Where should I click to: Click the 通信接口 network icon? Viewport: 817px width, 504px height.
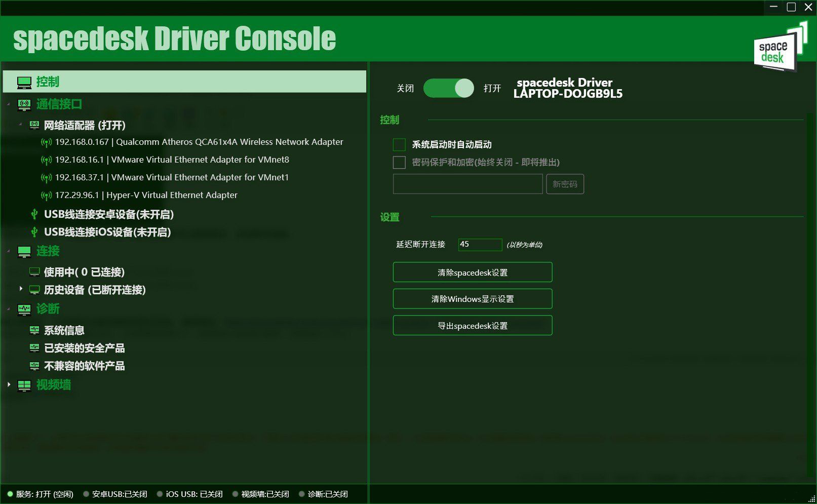(x=24, y=105)
